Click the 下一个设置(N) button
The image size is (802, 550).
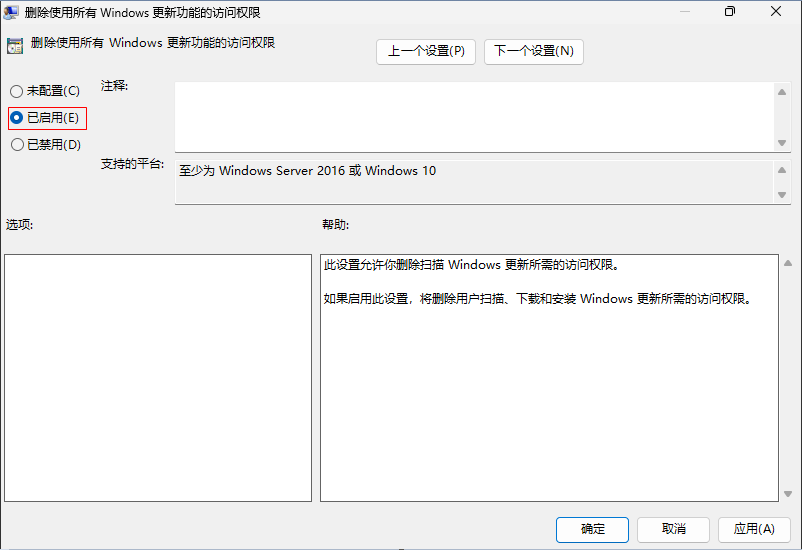tap(534, 52)
